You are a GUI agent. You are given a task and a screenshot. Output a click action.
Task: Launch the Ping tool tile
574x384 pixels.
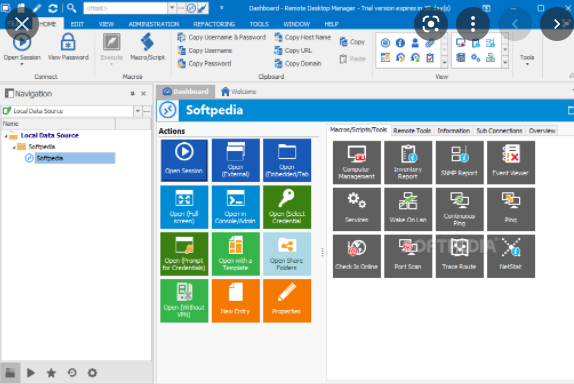click(511, 209)
